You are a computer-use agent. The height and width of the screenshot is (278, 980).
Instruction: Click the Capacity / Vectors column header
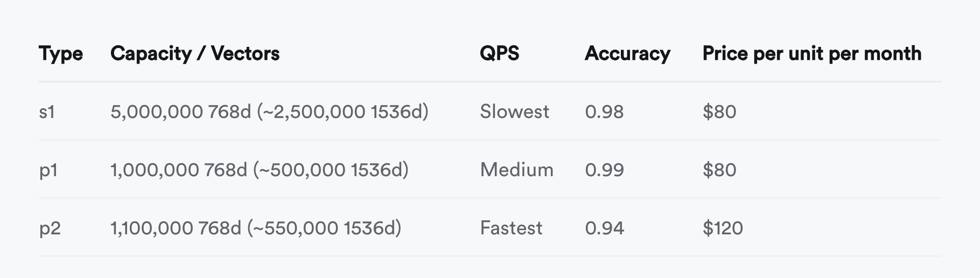tap(195, 53)
